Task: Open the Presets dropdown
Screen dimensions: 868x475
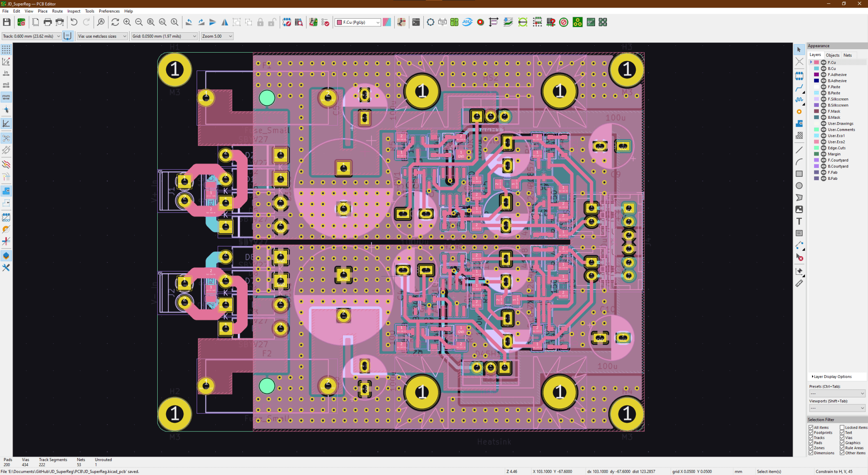Action: click(837, 394)
